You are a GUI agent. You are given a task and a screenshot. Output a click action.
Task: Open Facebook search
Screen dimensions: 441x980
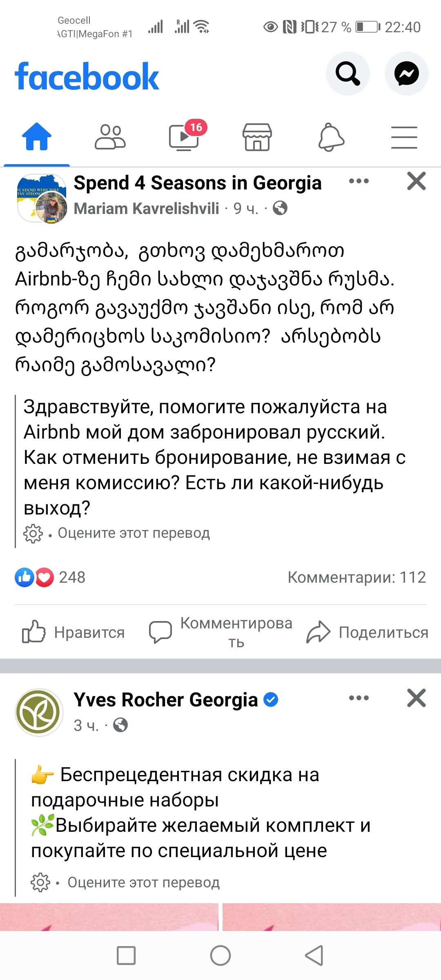coord(347,74)
